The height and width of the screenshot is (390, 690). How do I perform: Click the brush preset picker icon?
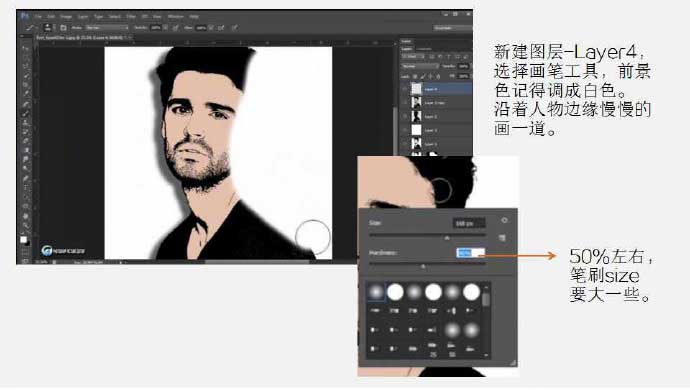(48, 27)
